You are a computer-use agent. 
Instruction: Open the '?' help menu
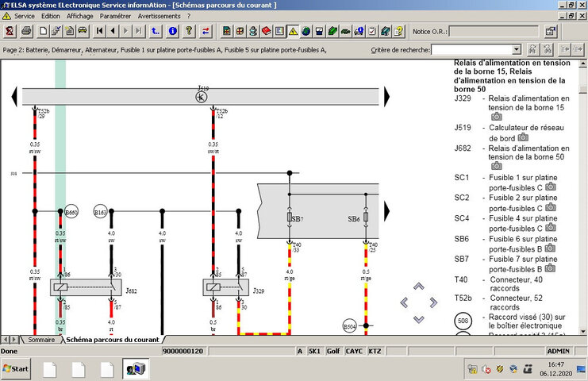coord(189,16)
